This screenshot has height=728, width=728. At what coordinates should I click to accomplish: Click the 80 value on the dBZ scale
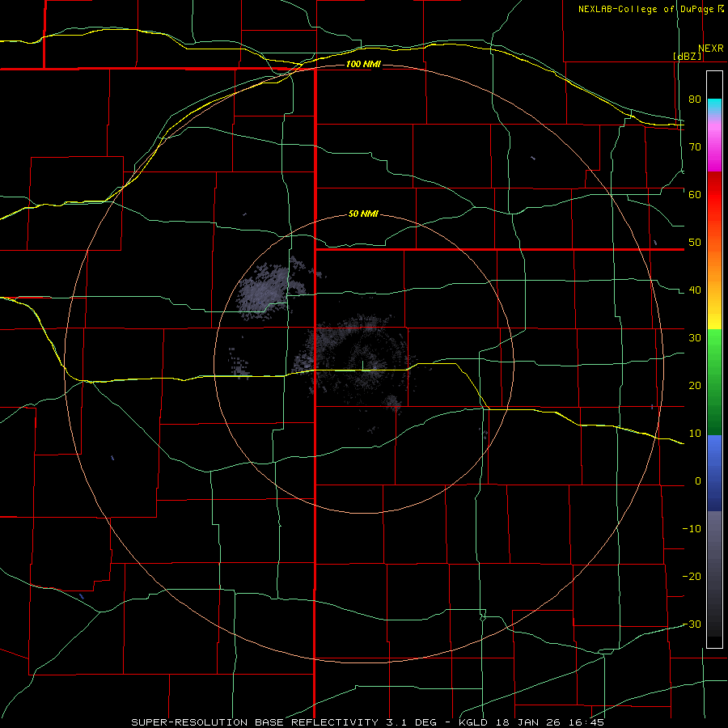click(x=695, y=99)
